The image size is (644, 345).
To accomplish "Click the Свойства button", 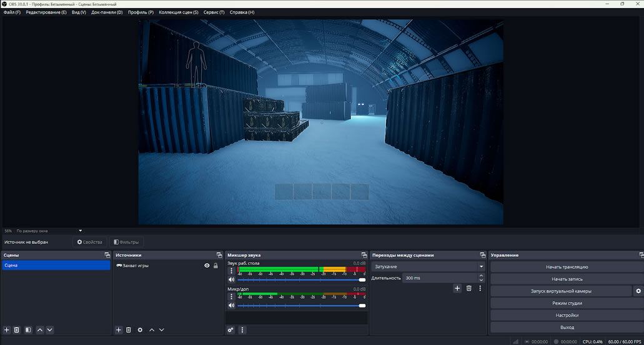I will tap(89, 242).
